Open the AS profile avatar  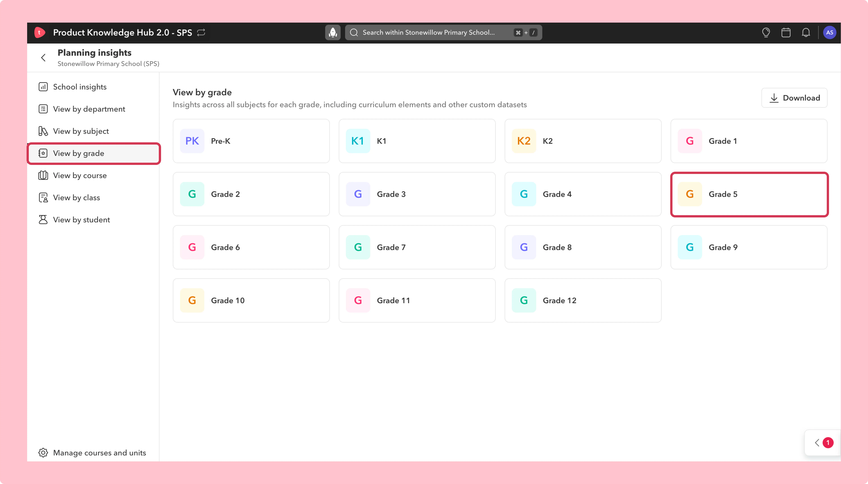pyautogui.click(x=829, y=32)
